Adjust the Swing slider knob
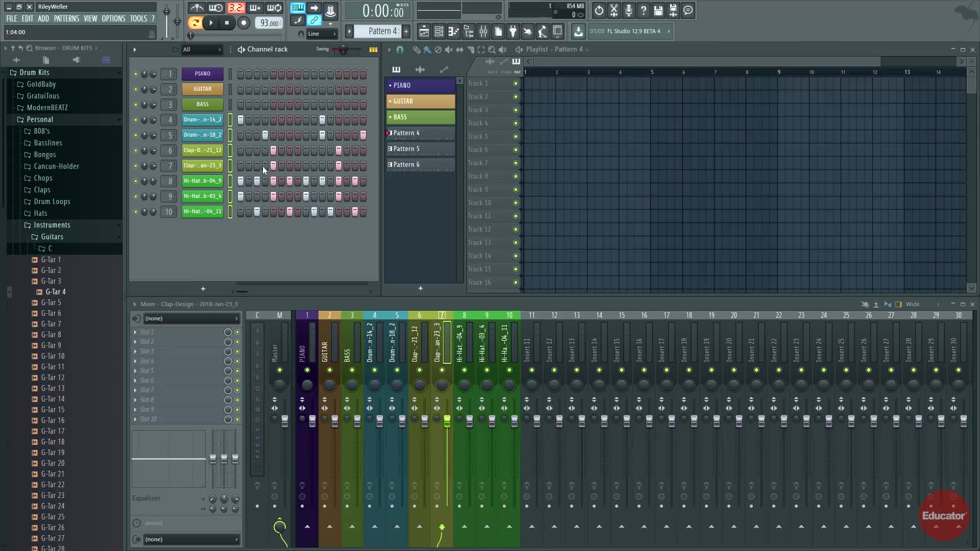The width and height of the screenshot is (980, 551). pos(343,49)
